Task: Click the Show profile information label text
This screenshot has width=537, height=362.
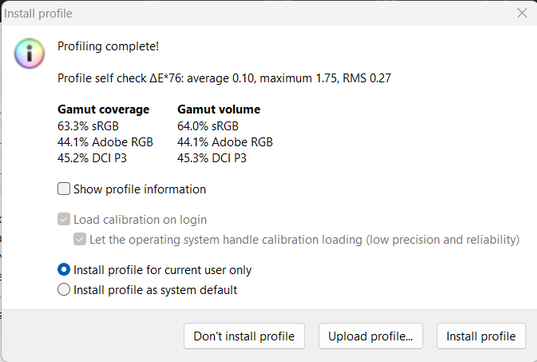Action: (x=140, y=189)
